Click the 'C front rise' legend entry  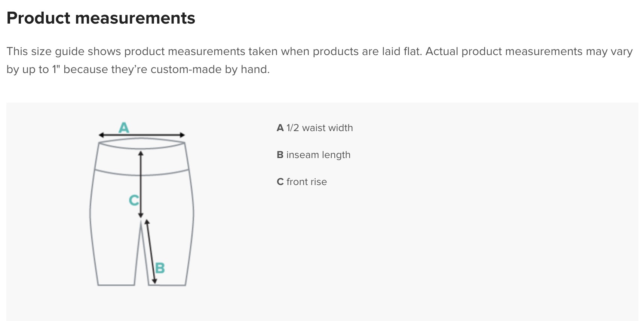[x=301, y=182]
